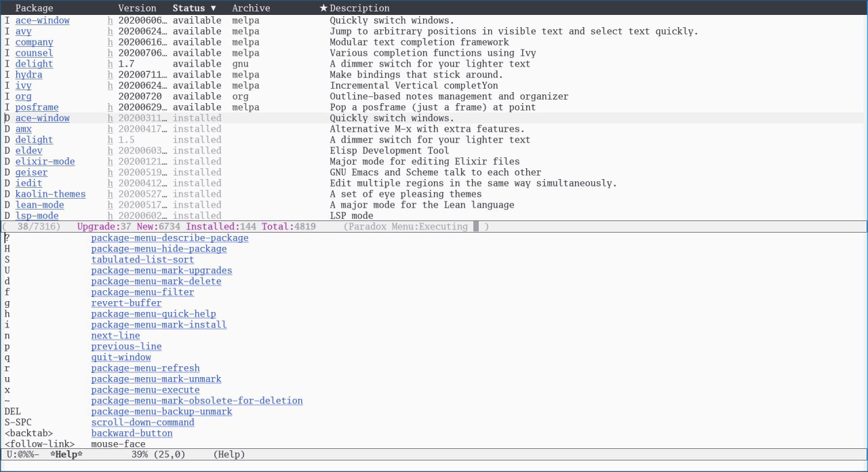Follow the package-menu-mark-unmark help link
The height and width of the screenshot is (472, 868).
pos(156,379)
